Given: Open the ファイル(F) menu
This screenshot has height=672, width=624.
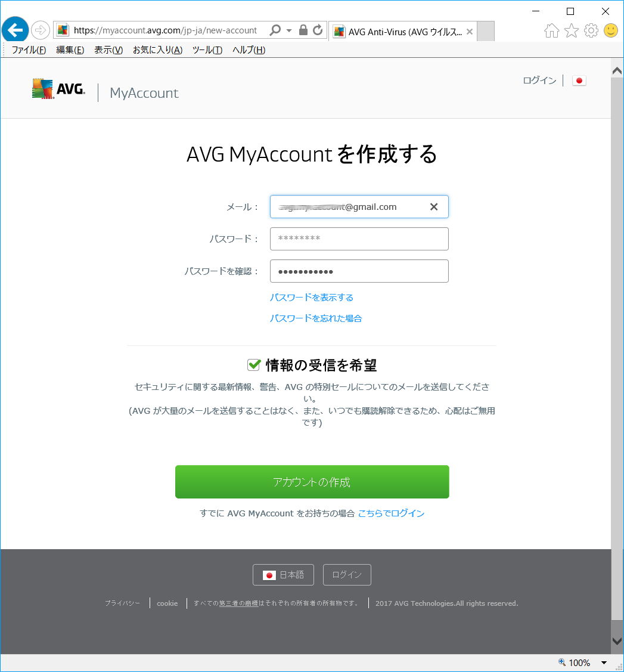Looking at the screenshot, I should pos(29,50).
